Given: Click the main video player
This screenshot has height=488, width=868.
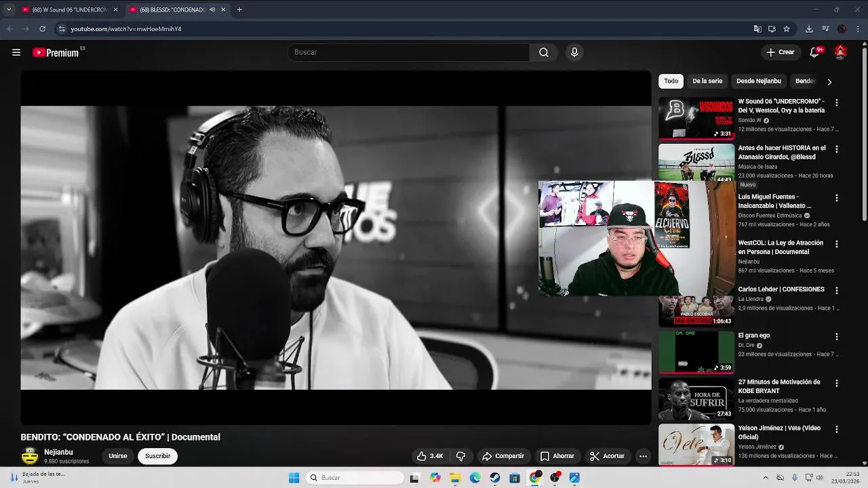Looking at the screenshot, I should [336, 247].
